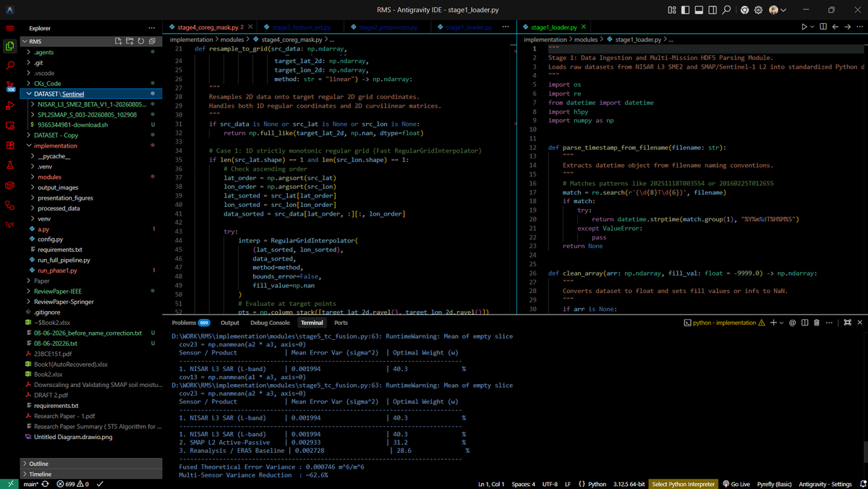Open the Testing flask view

coord(10,166)
